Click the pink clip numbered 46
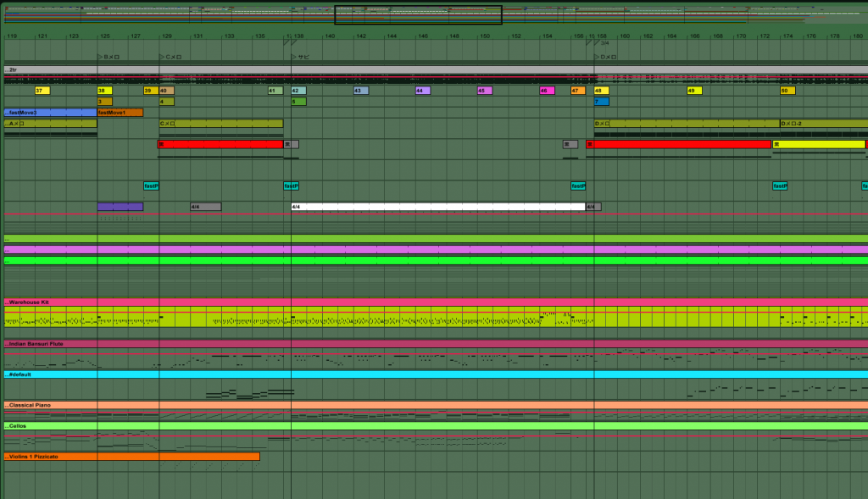 [547, 91]
